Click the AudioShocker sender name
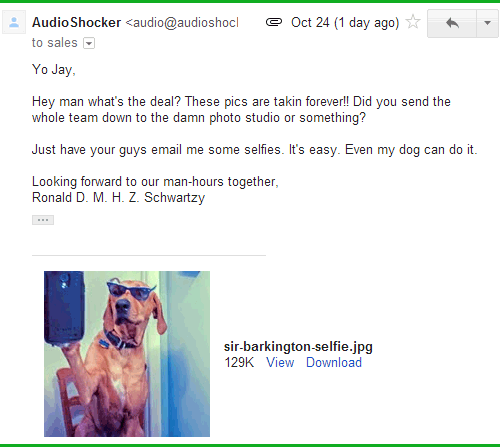The image size is (500, 447). click(x=76, y=23)
